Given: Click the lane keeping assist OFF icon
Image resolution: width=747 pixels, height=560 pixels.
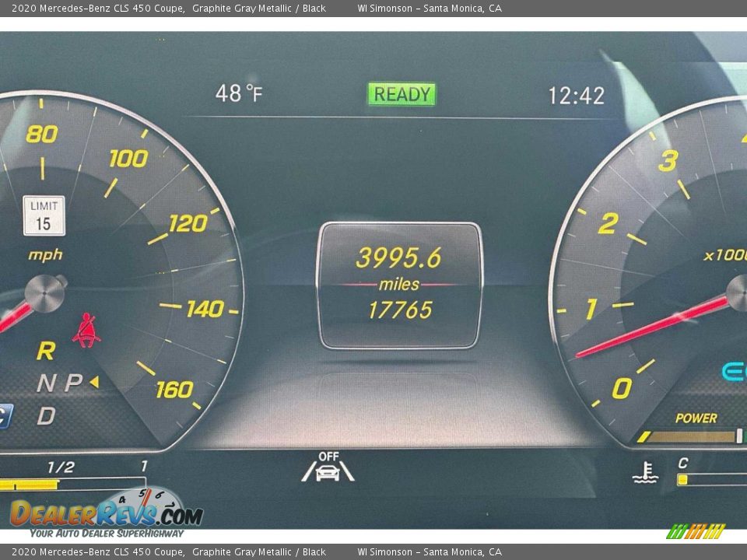Looking at the screenshot, I should 328,467.
